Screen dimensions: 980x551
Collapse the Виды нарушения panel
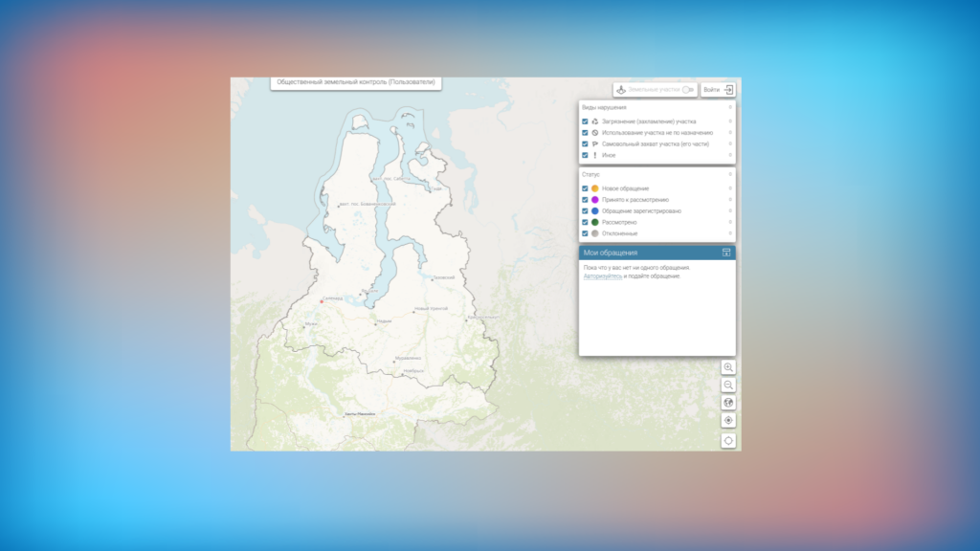(x=730, y=107)
